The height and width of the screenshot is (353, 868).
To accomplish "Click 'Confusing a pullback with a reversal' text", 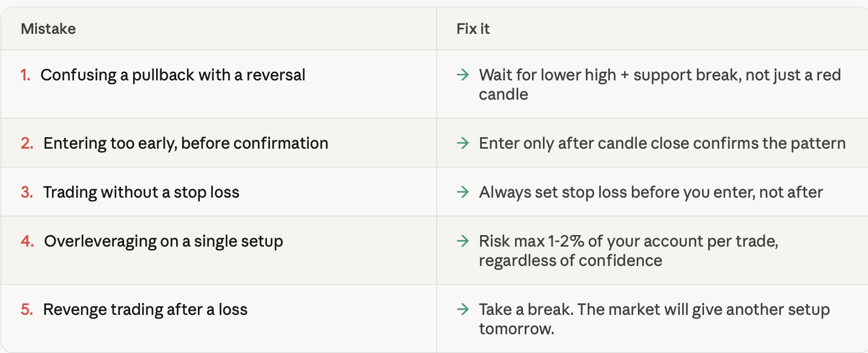I will click(173, 75).
